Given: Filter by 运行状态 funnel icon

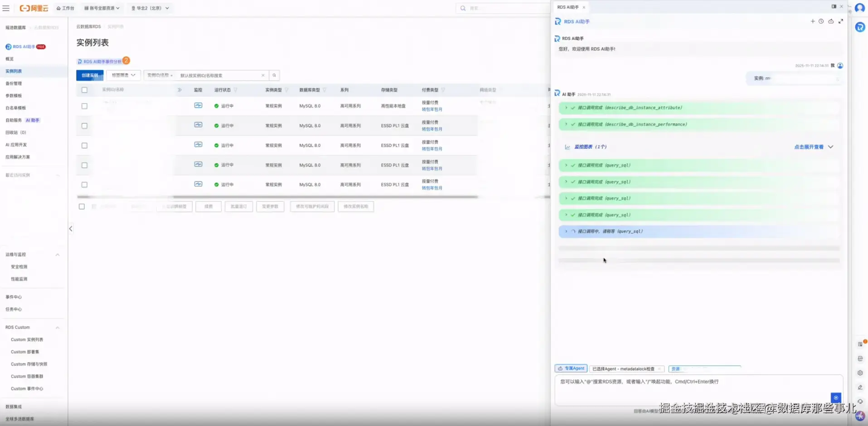Looking at the screenshot, I should tap(236, 90).
